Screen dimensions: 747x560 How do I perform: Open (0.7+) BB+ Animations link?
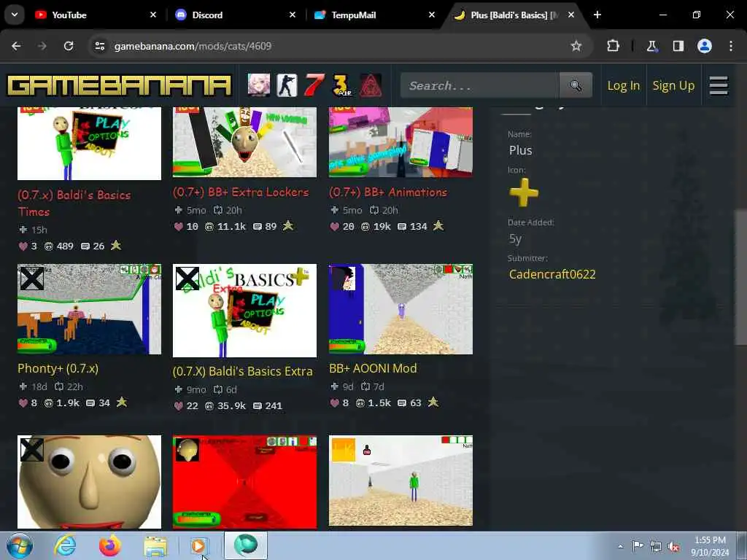[x=388, y=192]
